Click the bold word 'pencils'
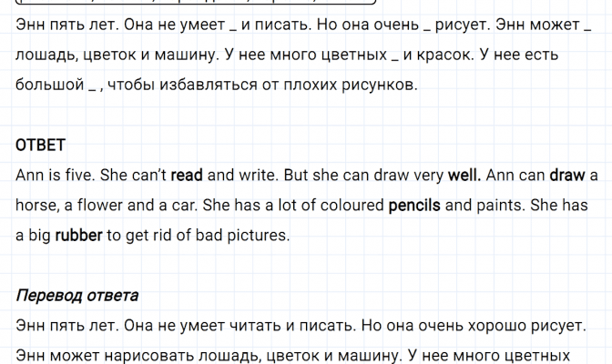This screenshot has height=364, width=612. (x=414, y=206)
